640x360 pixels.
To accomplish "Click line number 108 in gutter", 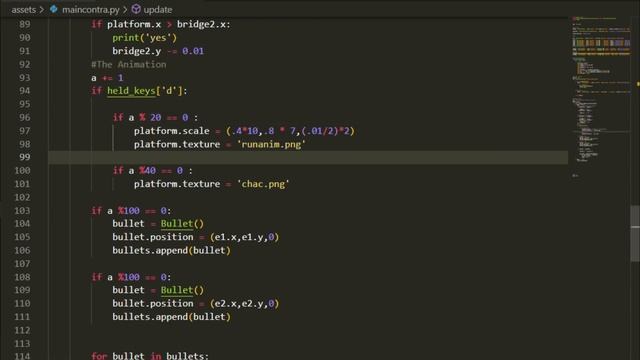I will 22,277.
